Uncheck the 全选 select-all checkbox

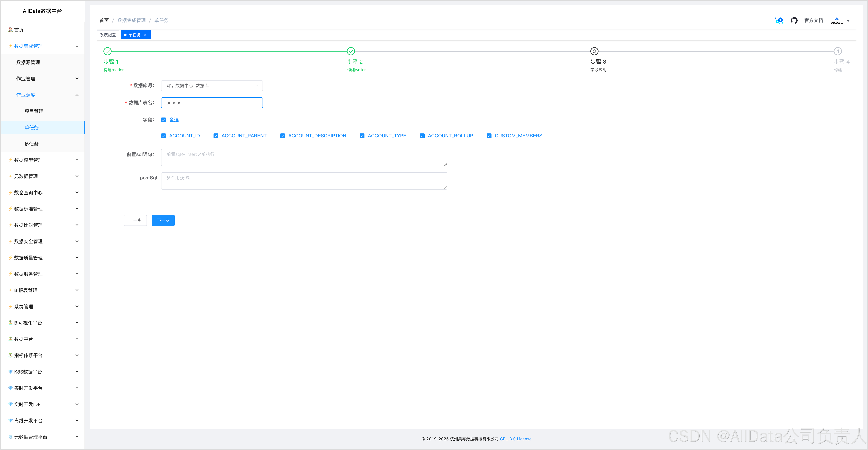[x=163, y=120]
